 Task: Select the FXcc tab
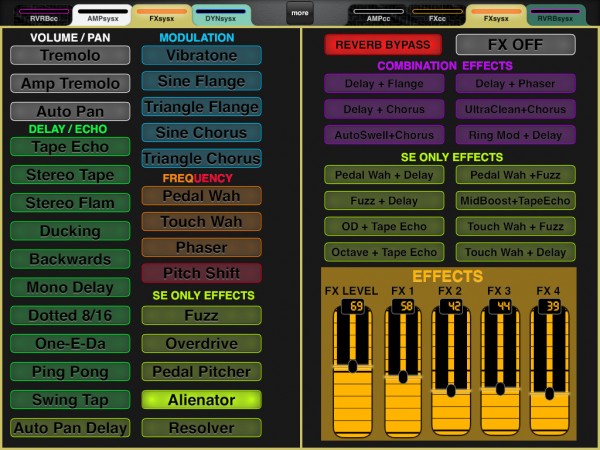coord(437,15)
